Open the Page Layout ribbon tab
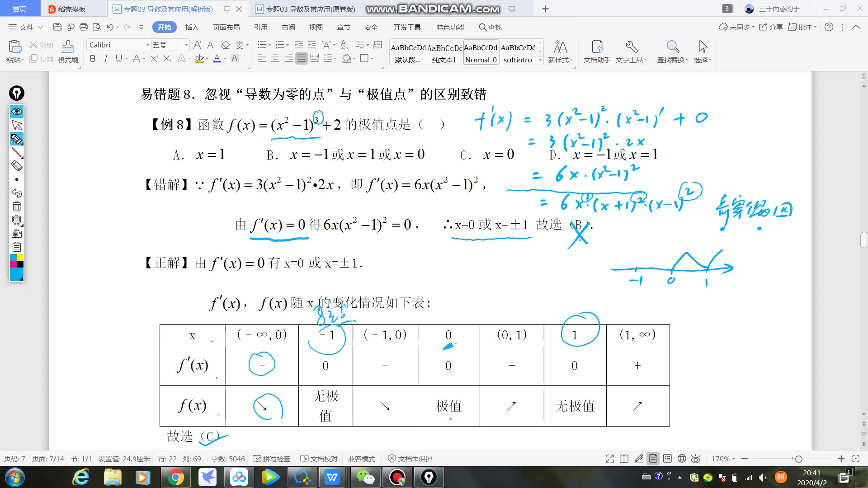 [226, 27]
